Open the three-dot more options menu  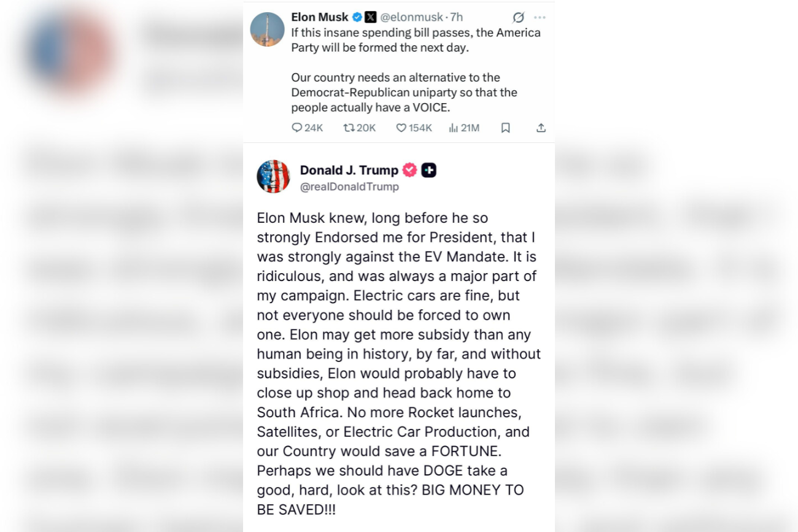tap(540, 17)
